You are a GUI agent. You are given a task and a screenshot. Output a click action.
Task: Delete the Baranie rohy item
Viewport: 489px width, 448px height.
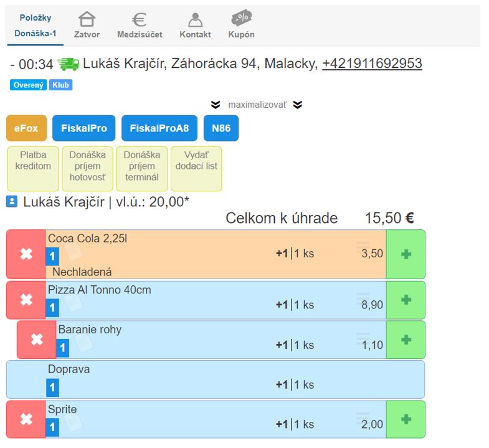click(36, 340)
